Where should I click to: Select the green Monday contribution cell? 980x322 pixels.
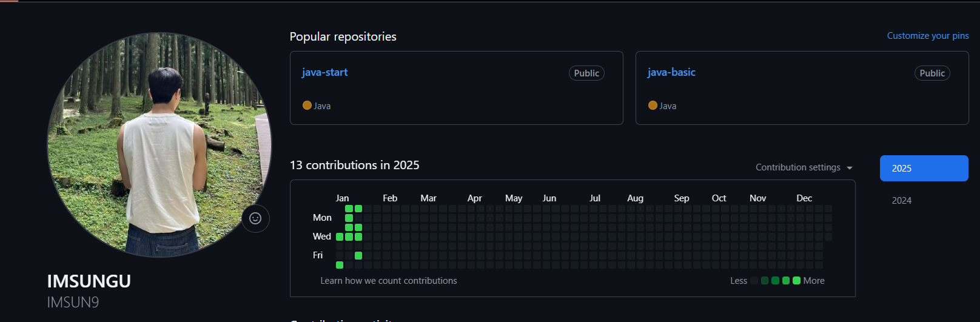(x=349, y=218)
